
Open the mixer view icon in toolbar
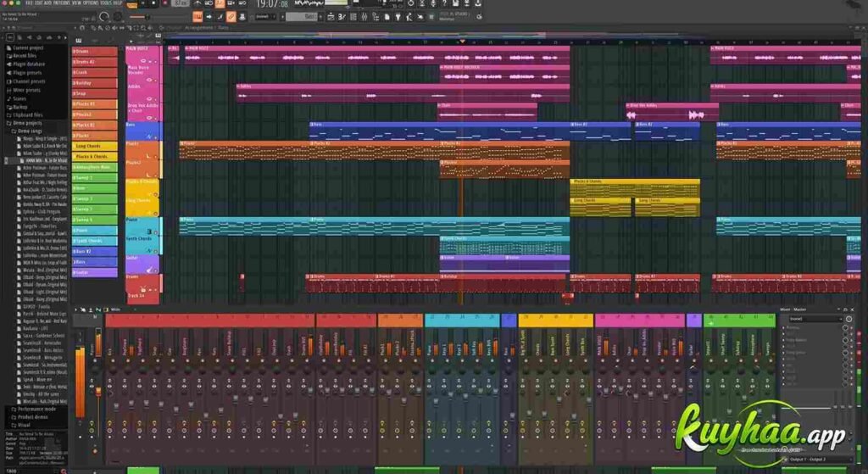[364, 17]
